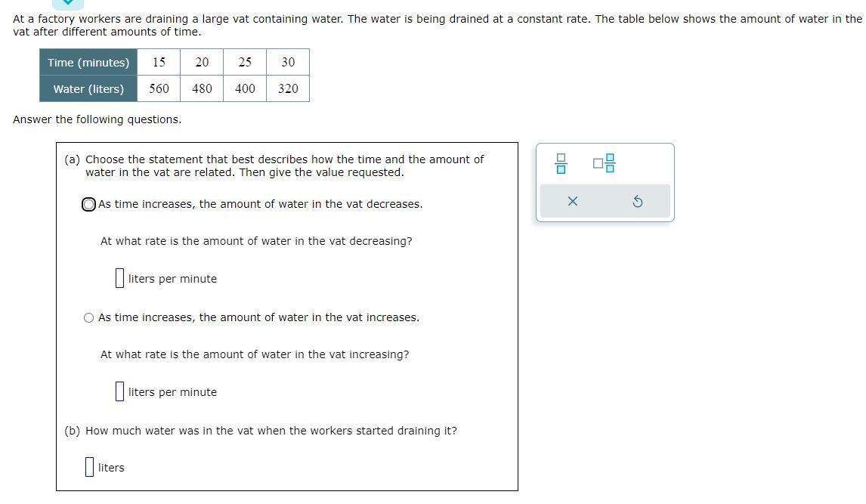Click the decreasing rate liters per minute box
Image resolution: width=866 pixels, height=504 pixels.
119,278
